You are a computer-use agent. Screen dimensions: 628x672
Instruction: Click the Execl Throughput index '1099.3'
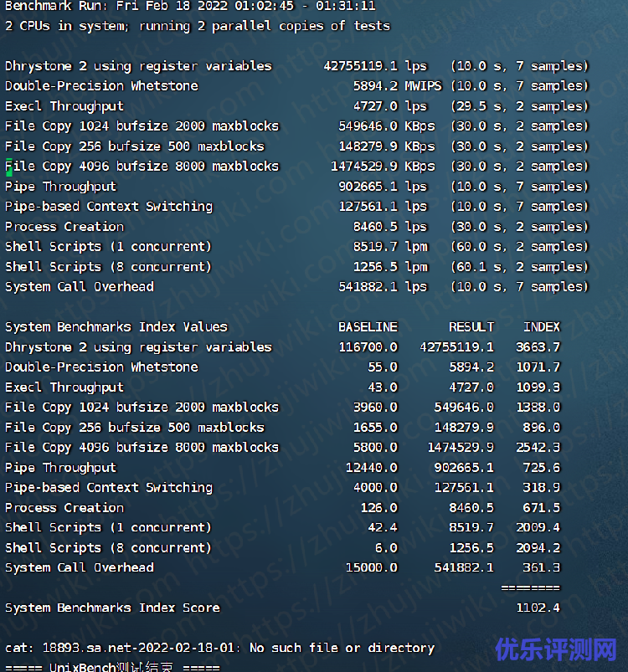538,387
